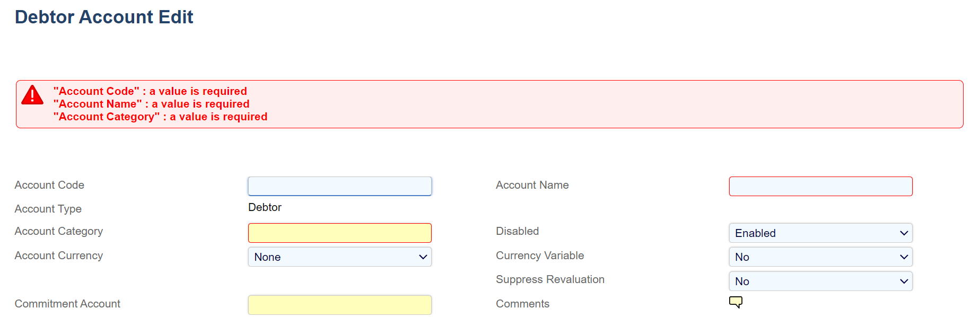
Task: Expand the Account Currency dropdown
Action: pyautogui.click(x=339, y=257)
